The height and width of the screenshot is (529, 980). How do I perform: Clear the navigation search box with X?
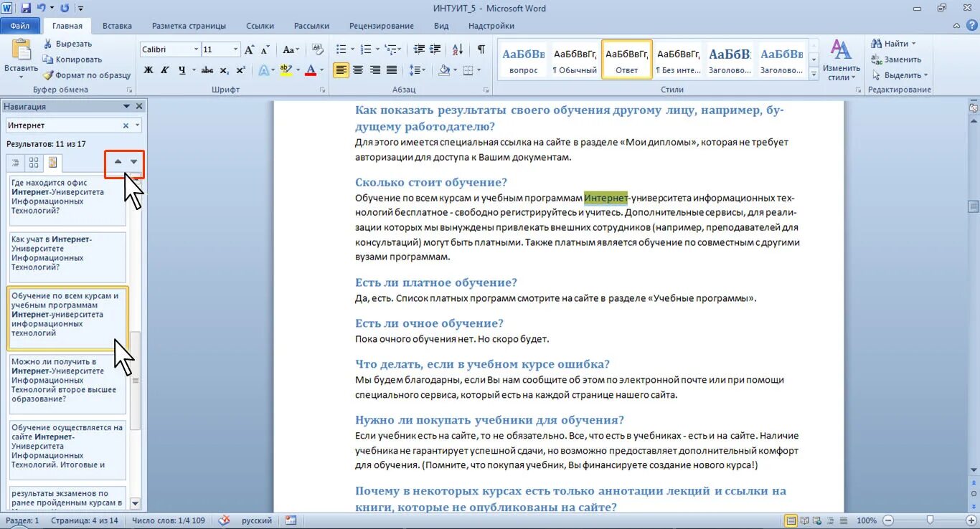(126, 125)
